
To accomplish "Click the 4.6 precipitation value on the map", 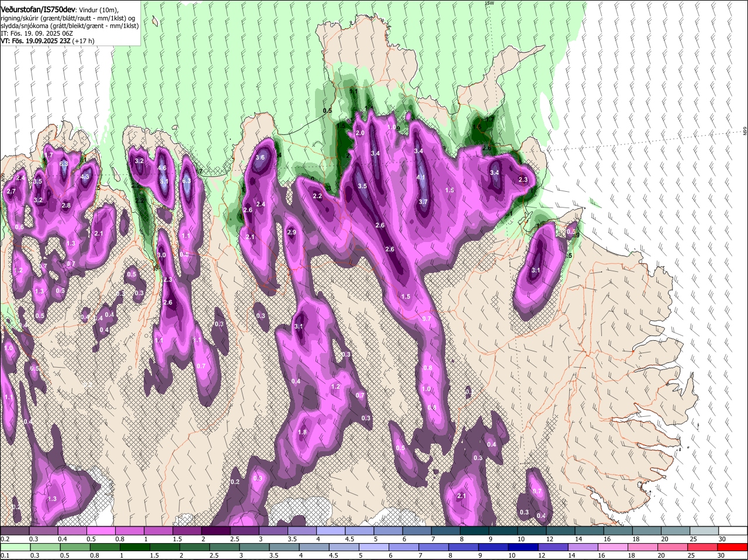I will [162, 168].
